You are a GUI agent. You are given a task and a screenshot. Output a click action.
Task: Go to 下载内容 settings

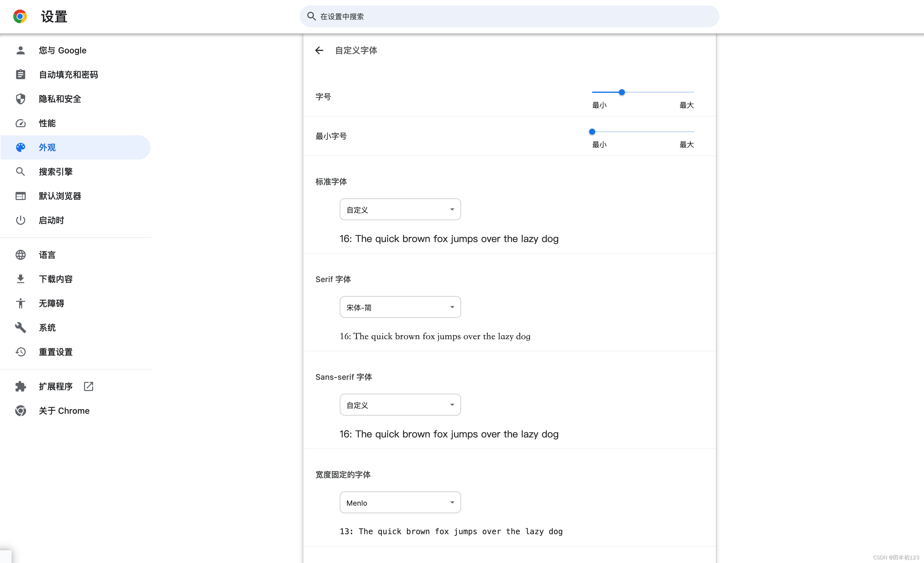[x=76, y=279]
